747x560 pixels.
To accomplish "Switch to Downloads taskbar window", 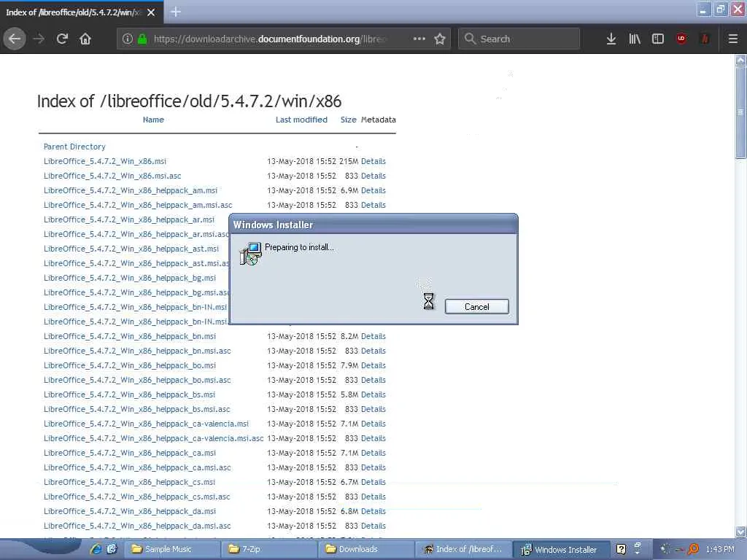I will coord(366,549).
